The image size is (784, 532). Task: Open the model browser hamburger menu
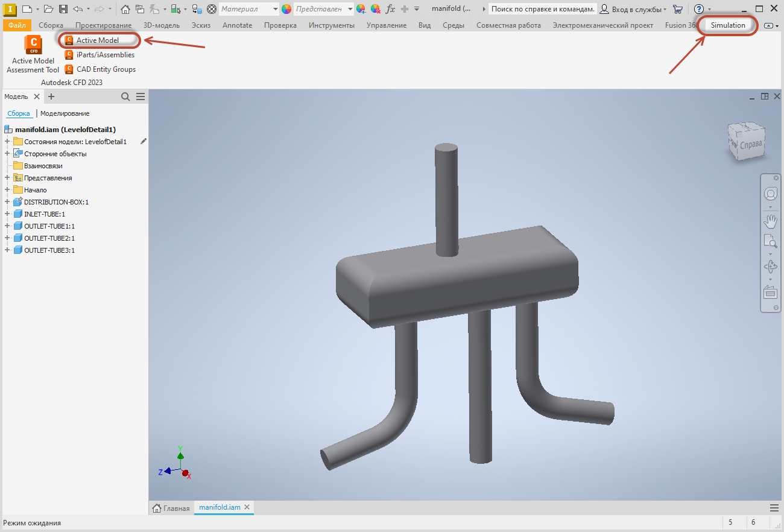141,97
